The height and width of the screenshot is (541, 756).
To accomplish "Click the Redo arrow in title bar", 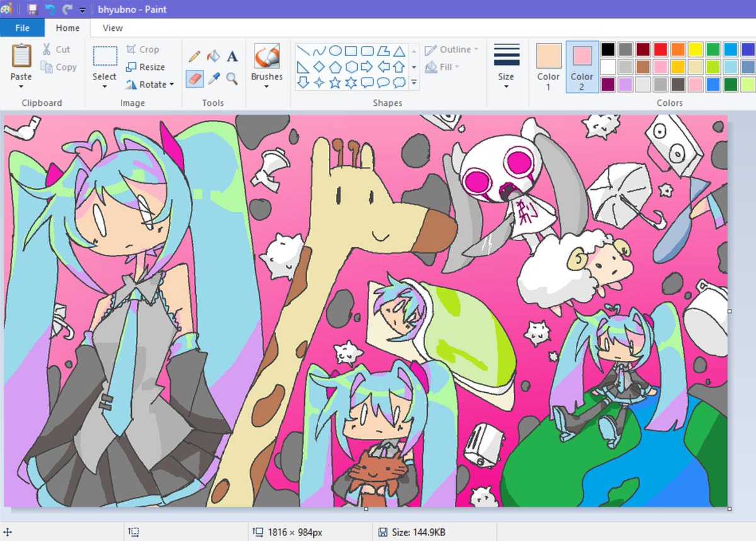I will pos(67,9).
